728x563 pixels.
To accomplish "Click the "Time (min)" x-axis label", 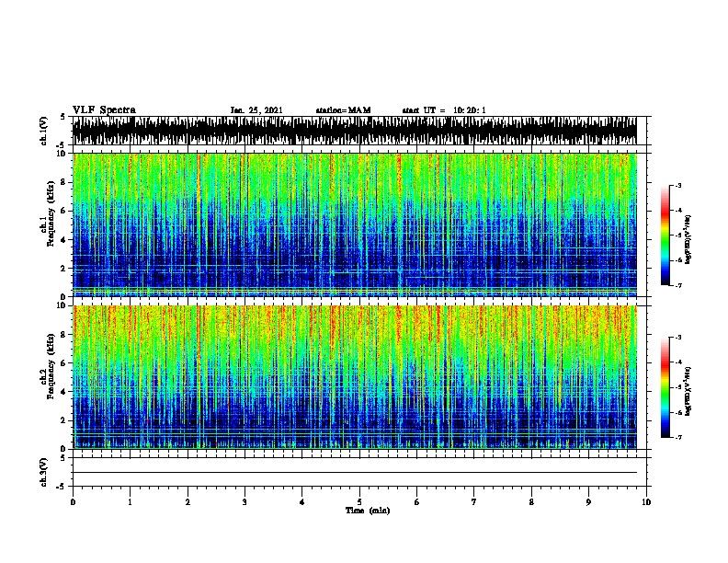I will click(x=368, y=511).
